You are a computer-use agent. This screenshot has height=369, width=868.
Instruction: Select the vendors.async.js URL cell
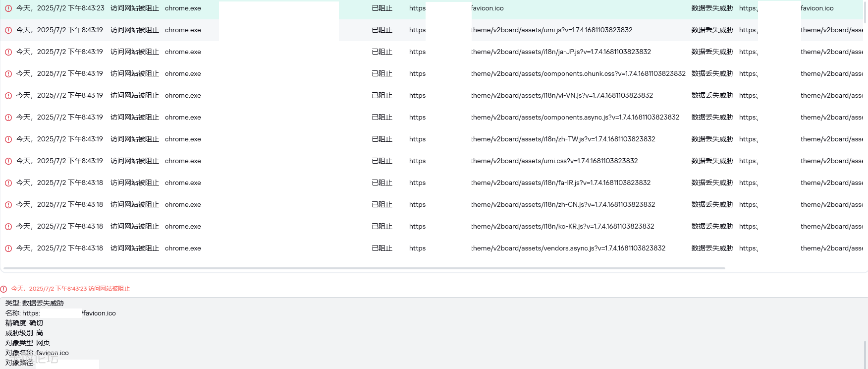pyautogui.click(x=568, y=248)
